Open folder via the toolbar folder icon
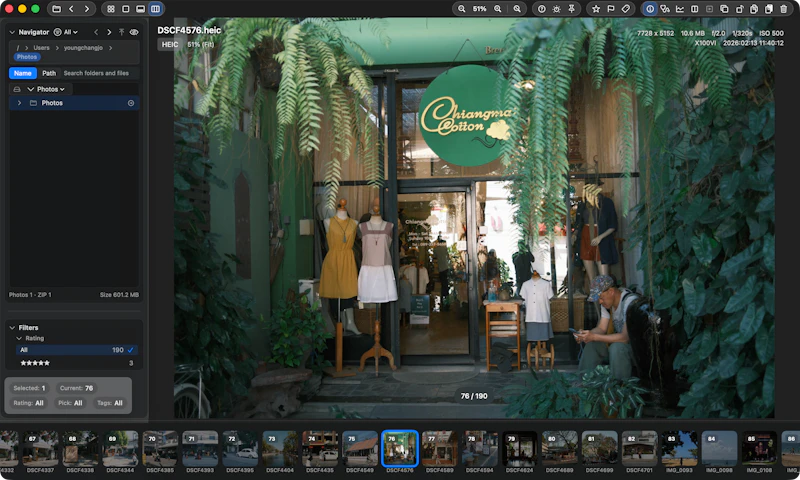This screenshot has height=480, width=800. (57, 9)
